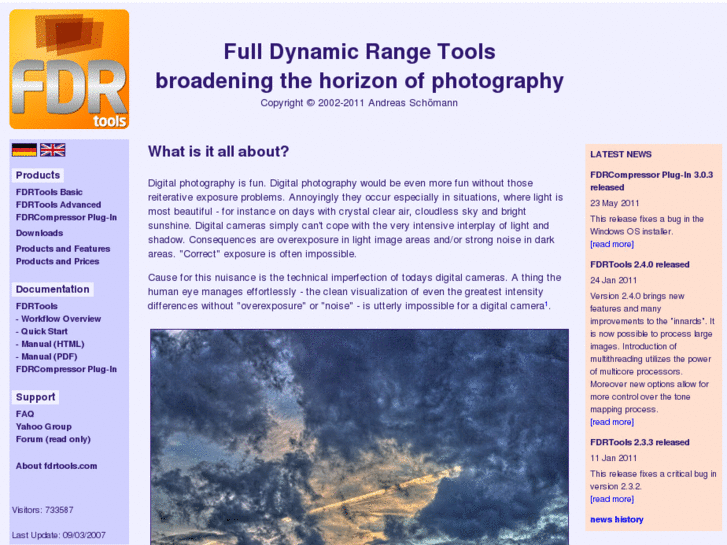Open Forum (read only) link
Screen dimensions: 727x545
coord(53,439)
